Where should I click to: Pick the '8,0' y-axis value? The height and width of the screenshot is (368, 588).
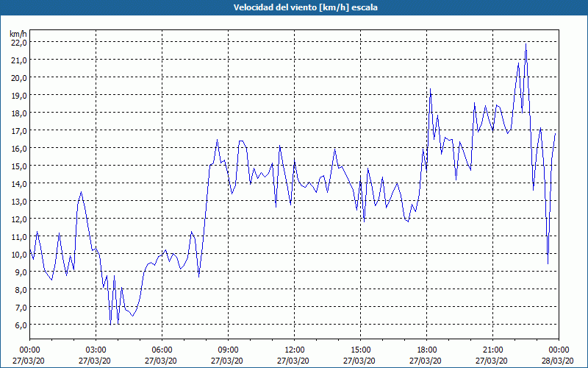[x=21, y=289]
